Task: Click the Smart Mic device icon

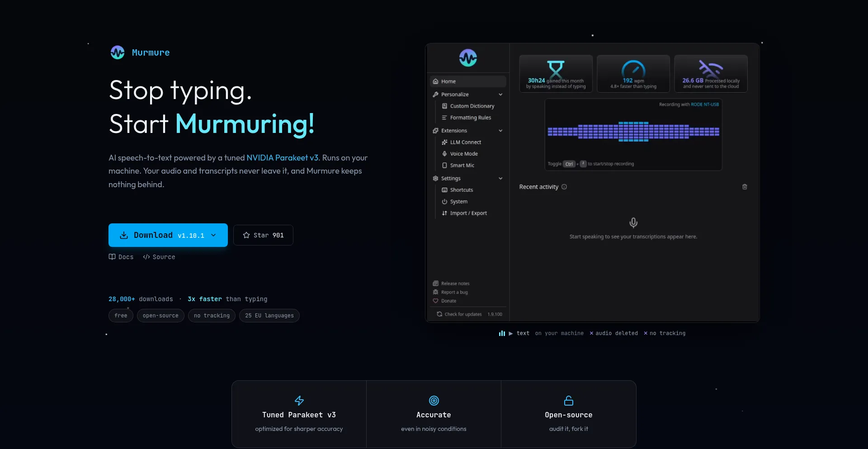Action: pos(444,165)
